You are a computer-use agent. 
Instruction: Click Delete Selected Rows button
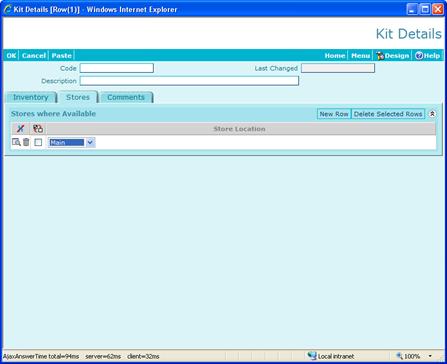(x=388, y=114)
